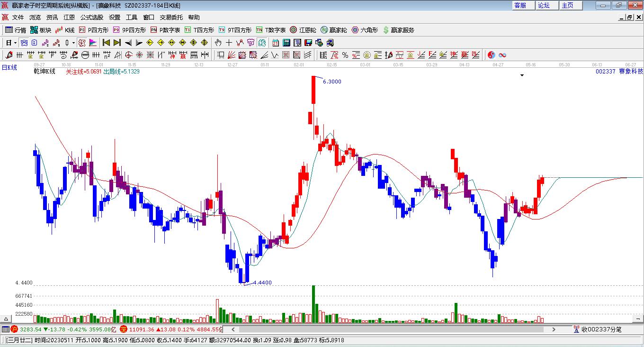Open the 公式选股 menu

tap(92, 17)
